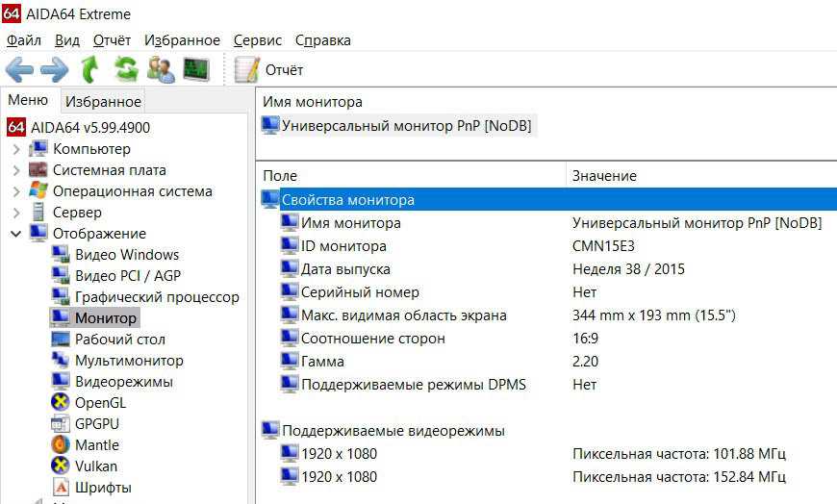Click the Неделя 38 / 2015 value

628,269
